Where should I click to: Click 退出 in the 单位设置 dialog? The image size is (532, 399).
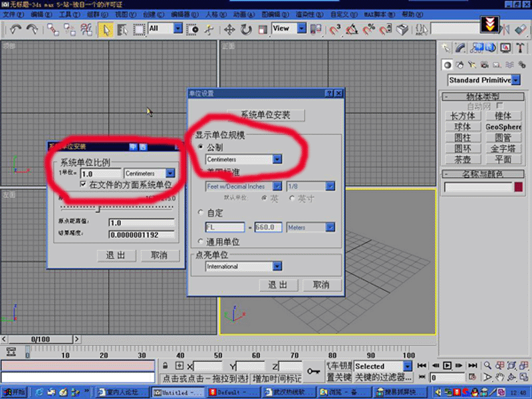(278, 285)
